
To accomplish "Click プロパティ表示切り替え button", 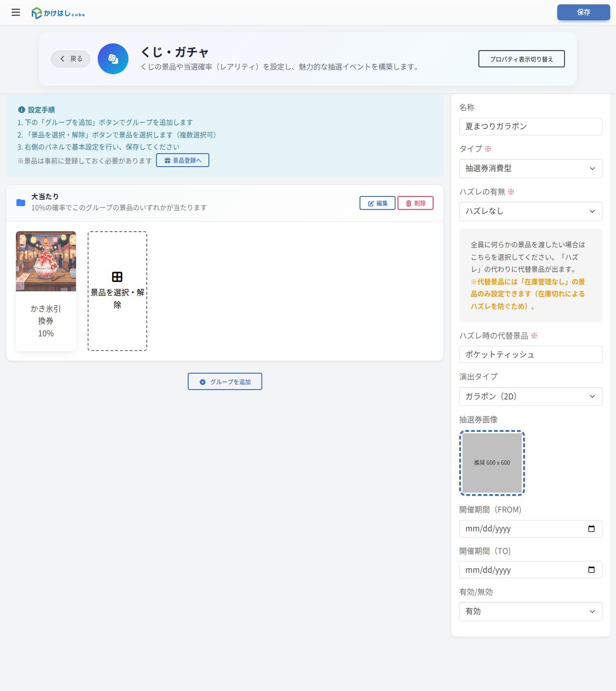I will click(521, 59).
